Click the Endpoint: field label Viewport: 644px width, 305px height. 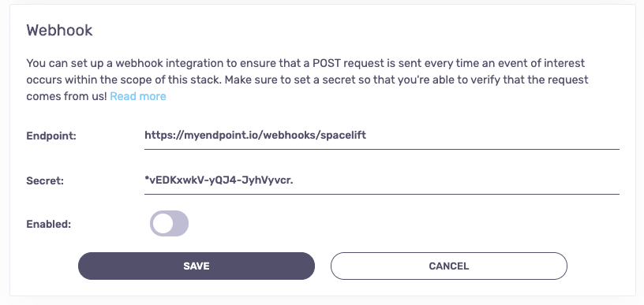(x=51, y=136)
